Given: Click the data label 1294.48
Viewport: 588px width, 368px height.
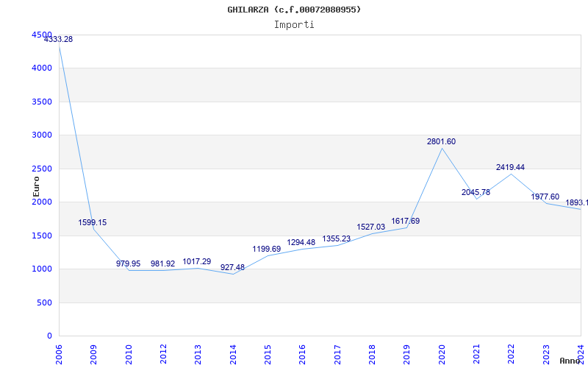Looking at the screenshot, I should pos(301,243).
